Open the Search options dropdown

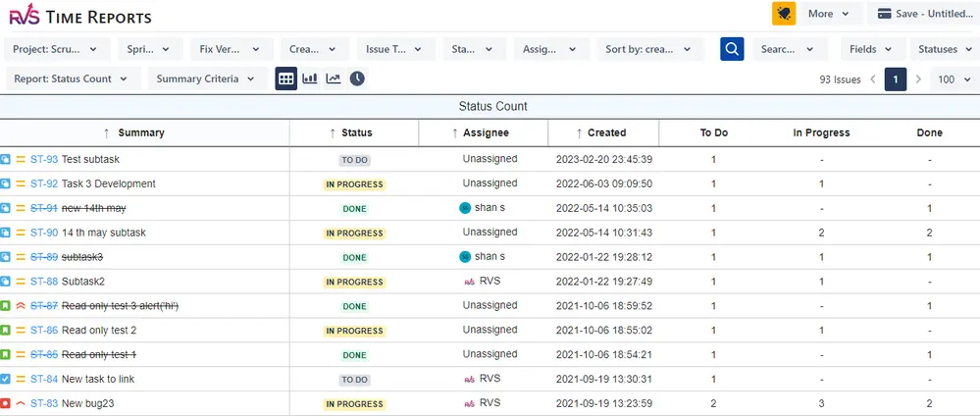[790, 49]
